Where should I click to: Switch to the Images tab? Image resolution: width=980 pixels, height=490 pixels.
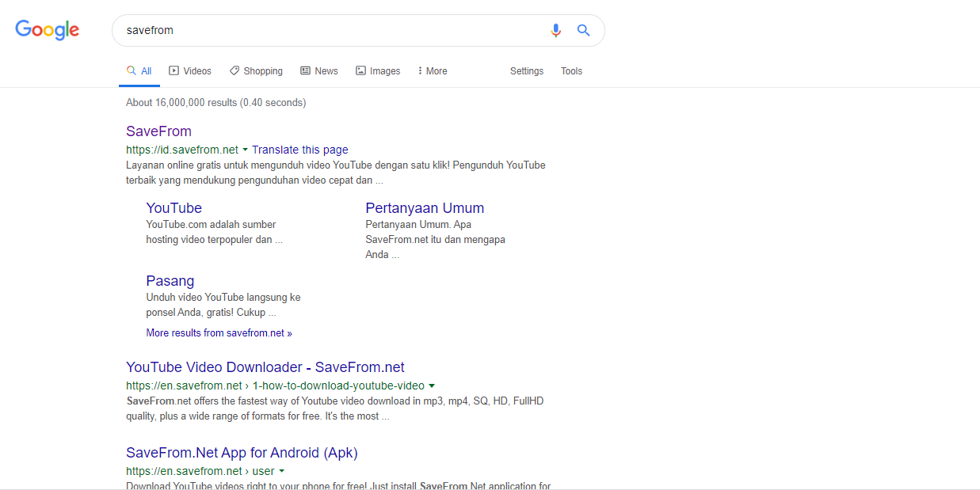[x=378, y=71]
